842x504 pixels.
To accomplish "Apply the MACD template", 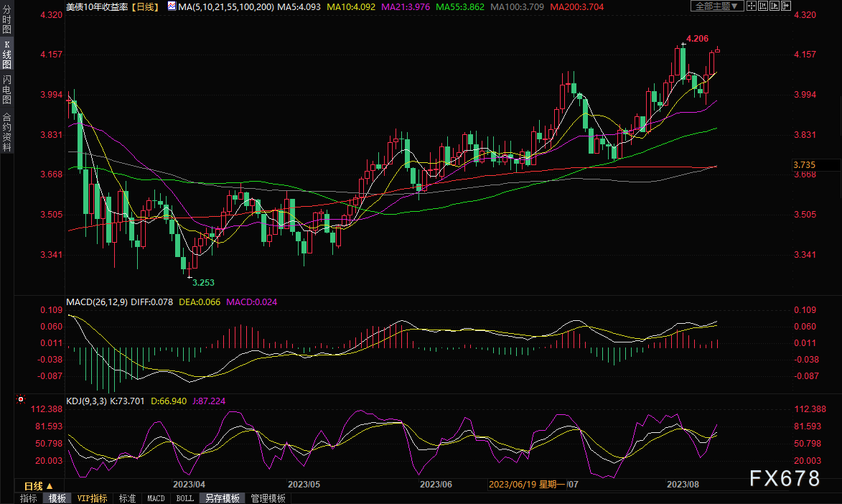I will [156, 498].
